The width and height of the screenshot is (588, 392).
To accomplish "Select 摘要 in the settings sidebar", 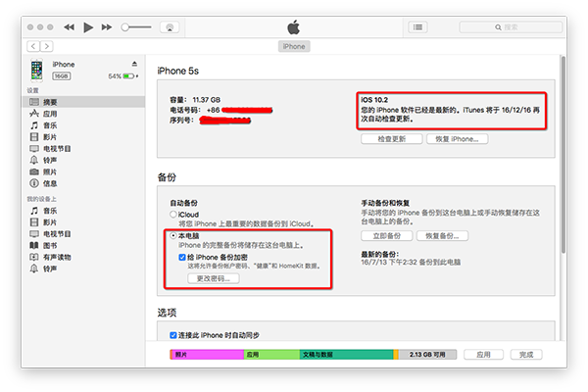I will (83, 102).
